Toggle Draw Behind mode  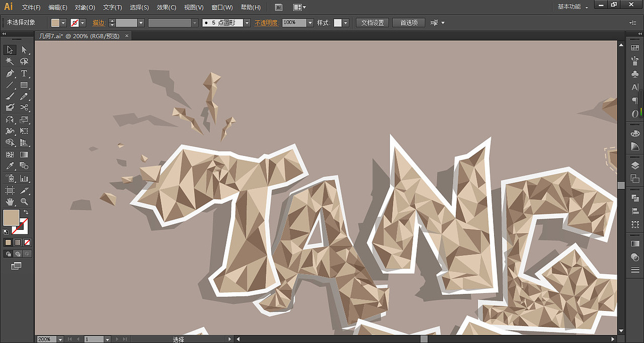pyautogui.click(x=18, y=254)
